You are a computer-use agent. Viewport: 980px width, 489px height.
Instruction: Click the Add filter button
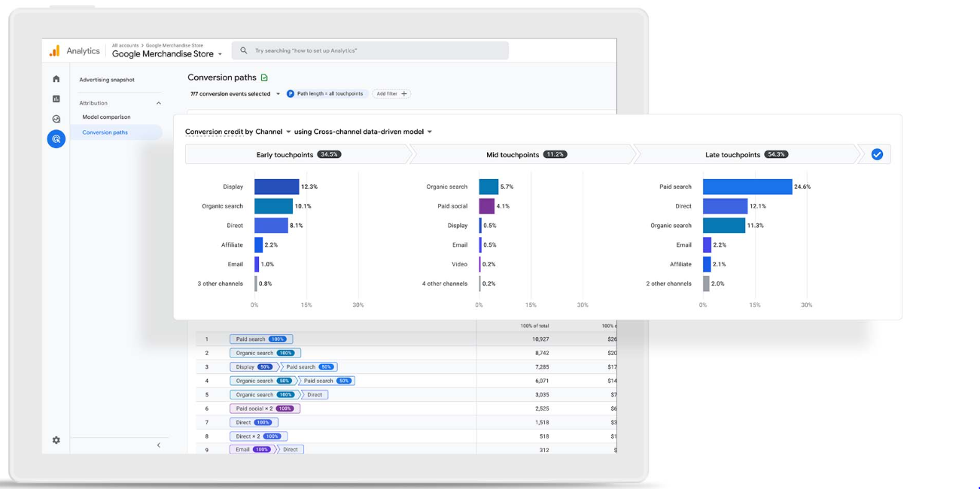point(391,94)
